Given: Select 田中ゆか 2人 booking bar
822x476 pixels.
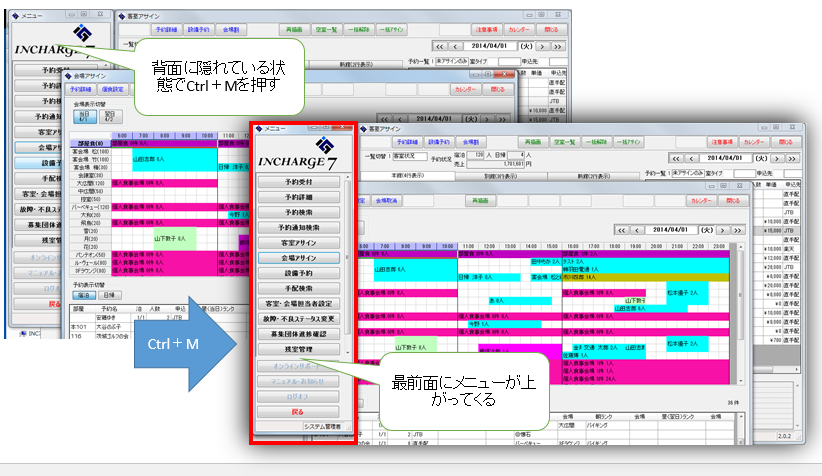Looking at the screenshot, I should (x=546, y=262).
